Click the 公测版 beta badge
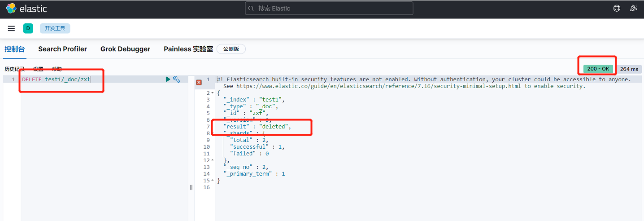This screenshot has width=644, height=221. (231, 49)
